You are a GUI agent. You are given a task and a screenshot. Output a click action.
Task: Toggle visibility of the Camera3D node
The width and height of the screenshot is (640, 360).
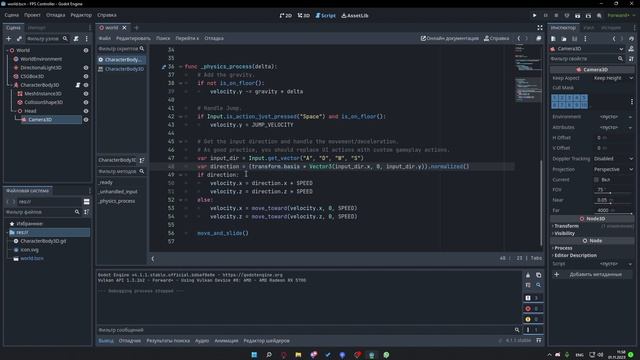click(86, 120)
